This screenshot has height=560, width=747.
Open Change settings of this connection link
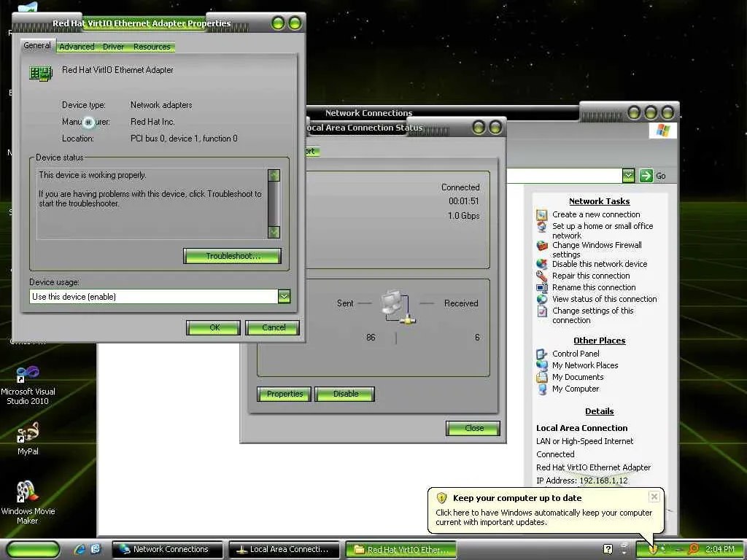coord(592,315)
